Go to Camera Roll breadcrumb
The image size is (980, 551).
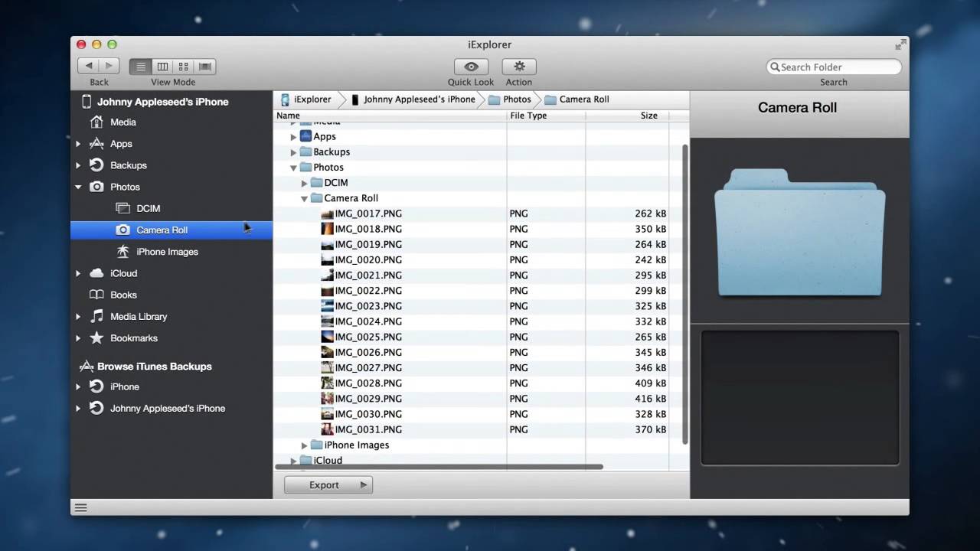(577, 99)
